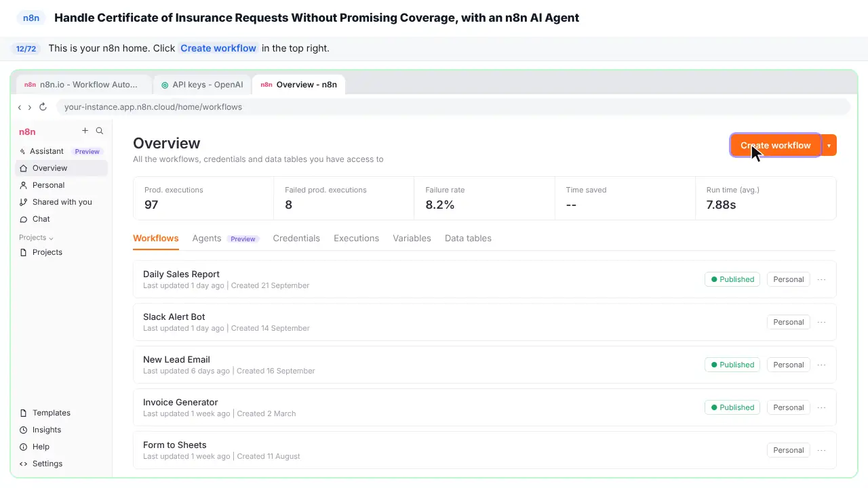Reload the page with refresh icon
The width and height of the screenshot is (868, 488).
[43, 107]
